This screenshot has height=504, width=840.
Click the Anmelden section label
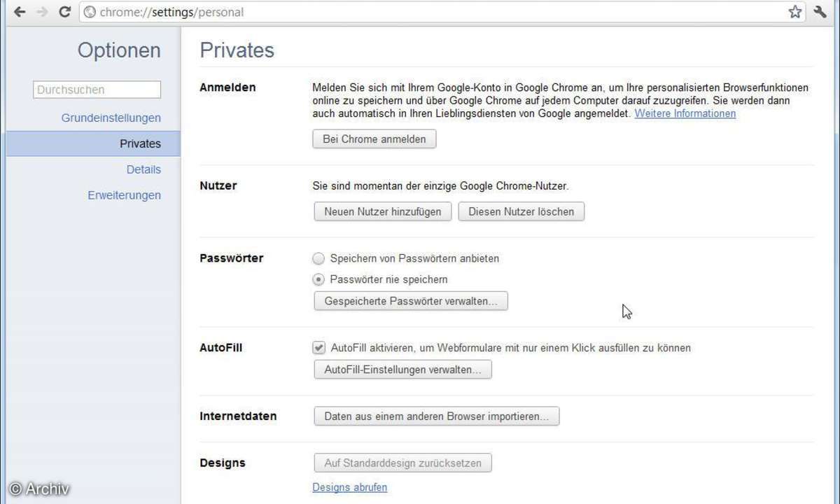pos(227,87)
